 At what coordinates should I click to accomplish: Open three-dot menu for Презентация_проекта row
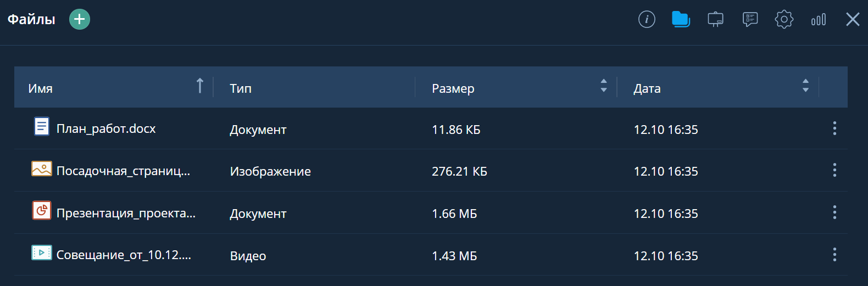(834, 212)
